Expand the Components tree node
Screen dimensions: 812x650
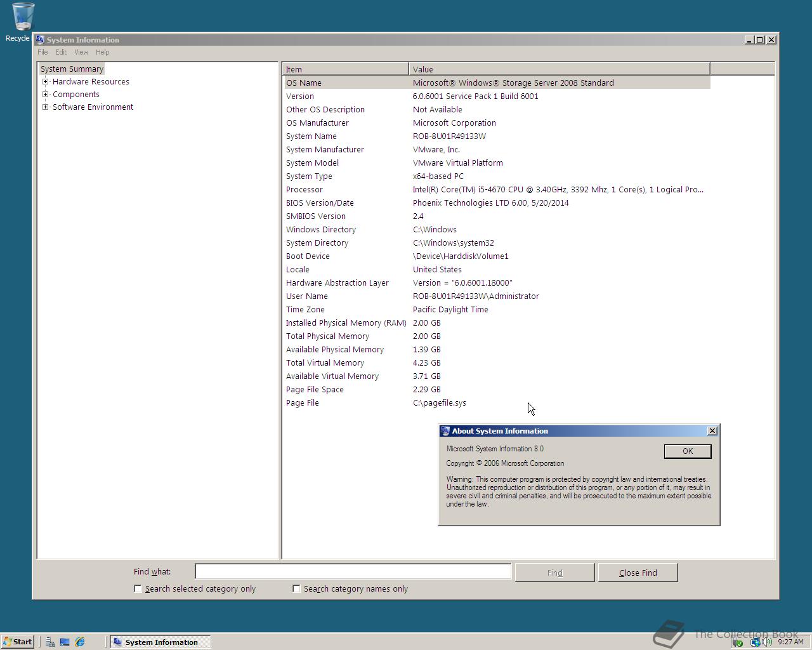(x=46, y=94)
